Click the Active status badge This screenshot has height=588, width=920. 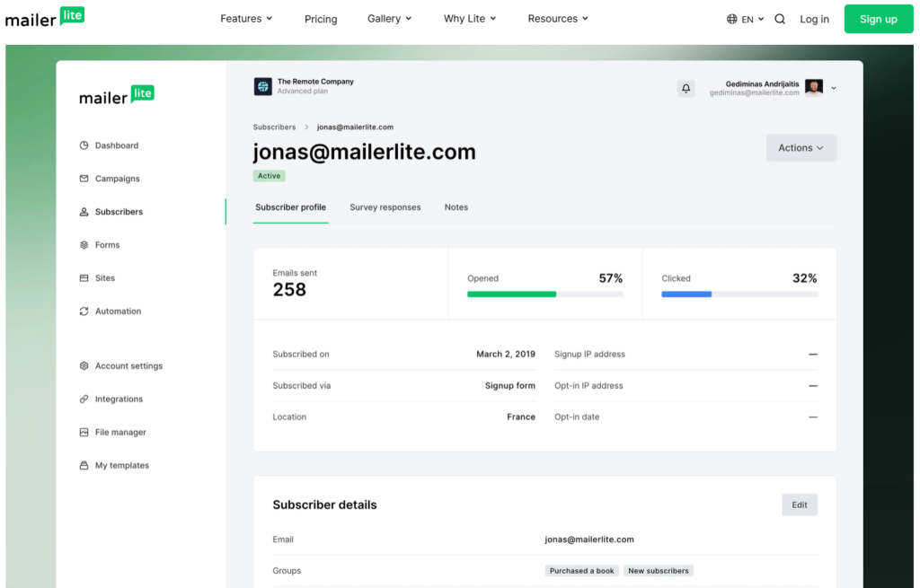click(x=270, y=176)
